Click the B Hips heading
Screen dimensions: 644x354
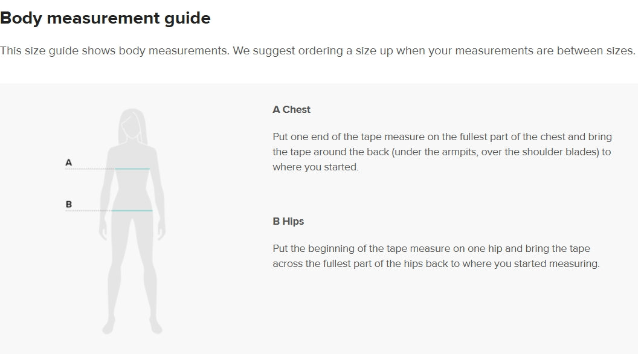(288, 221)
